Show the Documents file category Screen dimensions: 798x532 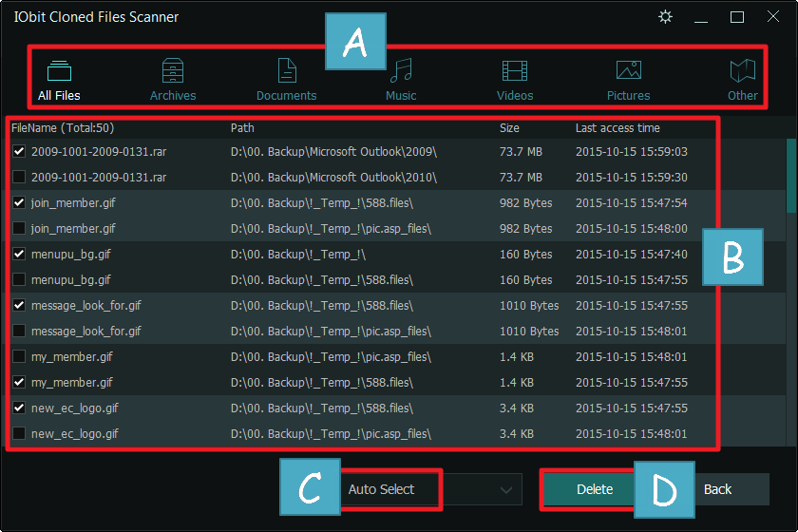[x=286, y=71]
